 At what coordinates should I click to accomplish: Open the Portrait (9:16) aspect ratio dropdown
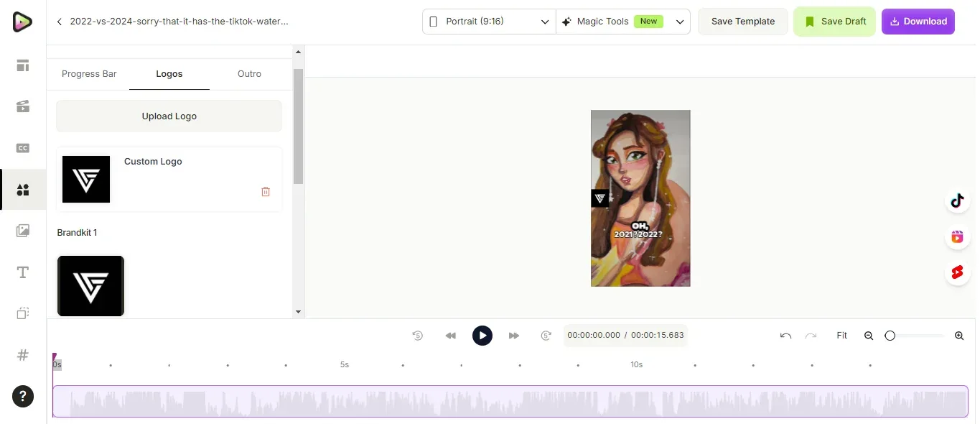point(489,22)
